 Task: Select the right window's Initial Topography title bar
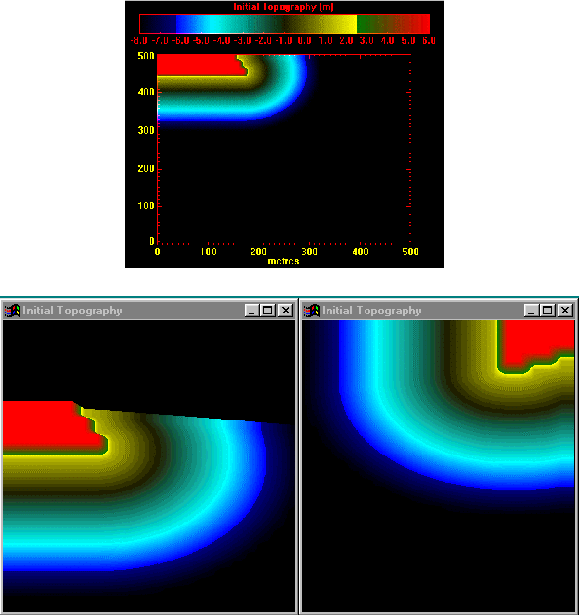click(x=438, y=311)
